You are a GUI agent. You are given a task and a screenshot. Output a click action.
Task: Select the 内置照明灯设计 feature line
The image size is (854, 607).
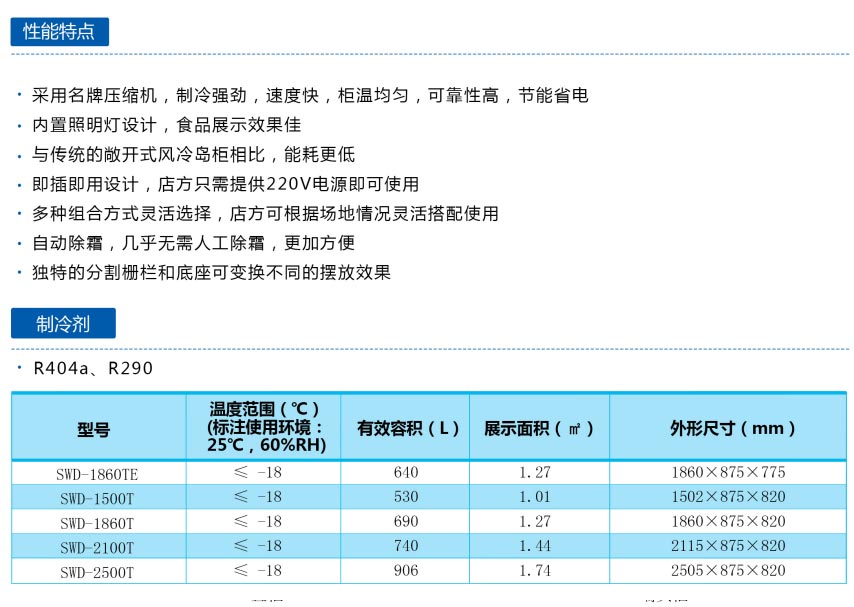(x=166, y=125)
